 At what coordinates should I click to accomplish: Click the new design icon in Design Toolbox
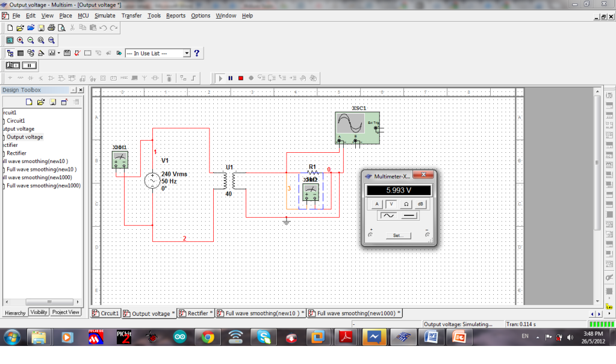[29, 102]
